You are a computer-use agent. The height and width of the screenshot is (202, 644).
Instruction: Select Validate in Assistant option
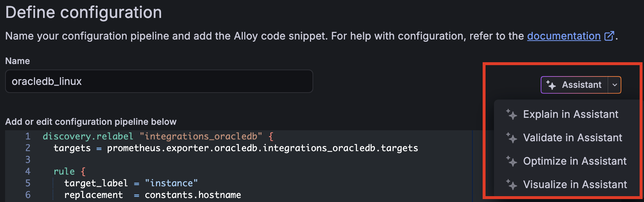[x=572, y=138]
